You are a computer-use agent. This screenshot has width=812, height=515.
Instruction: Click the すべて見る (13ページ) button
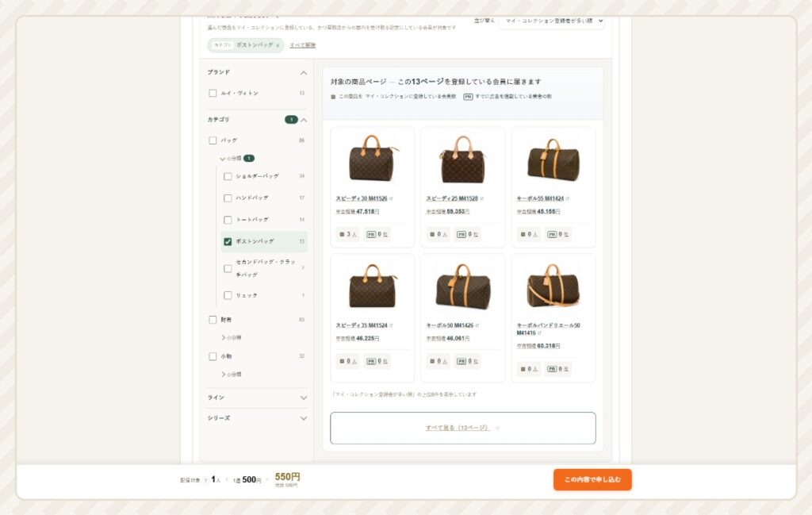[463, 428]
